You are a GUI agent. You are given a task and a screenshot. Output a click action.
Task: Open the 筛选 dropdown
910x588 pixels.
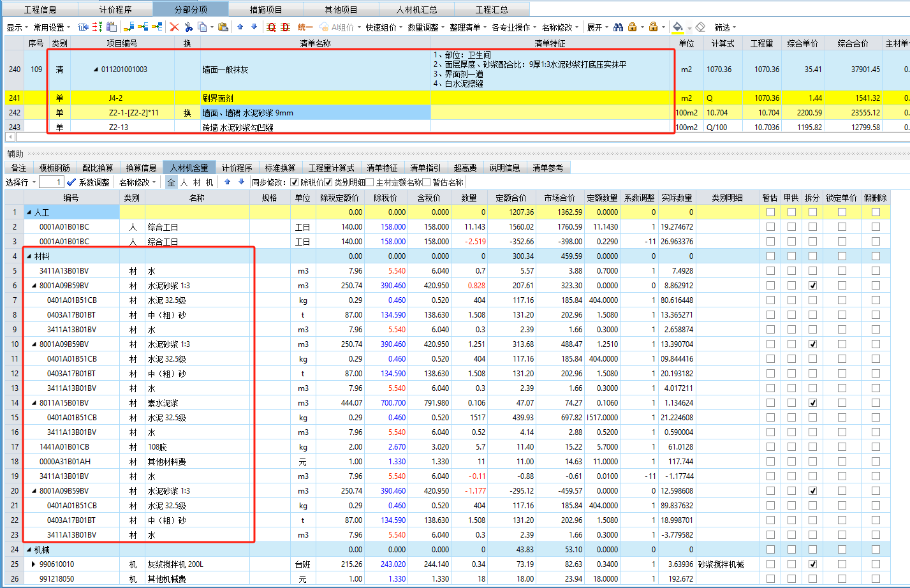725,27
